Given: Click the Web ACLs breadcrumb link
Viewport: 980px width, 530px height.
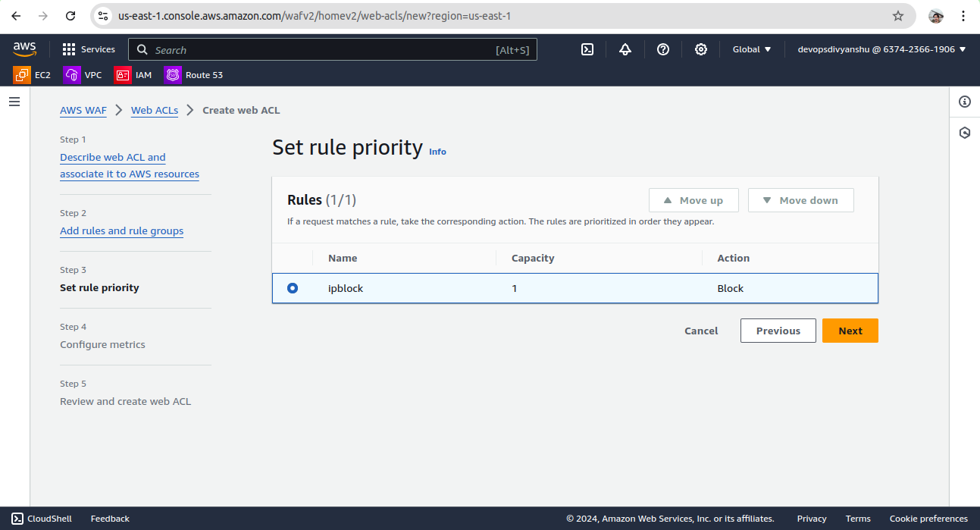Looking at the screenshot, I should coord(155,110).
